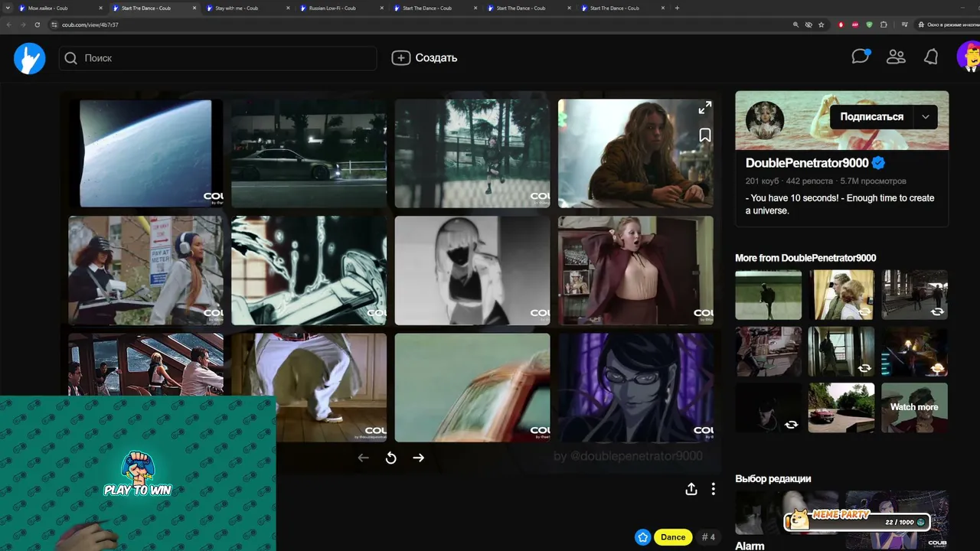
Task: Open the chat messages icon
Action: pyautogui.click(x=861, y=57)
